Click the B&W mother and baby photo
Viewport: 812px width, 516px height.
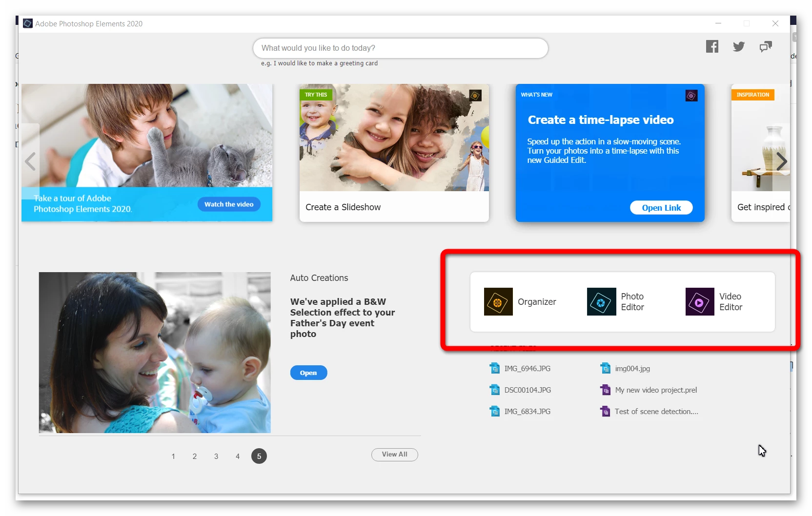(x=155, y=353)
